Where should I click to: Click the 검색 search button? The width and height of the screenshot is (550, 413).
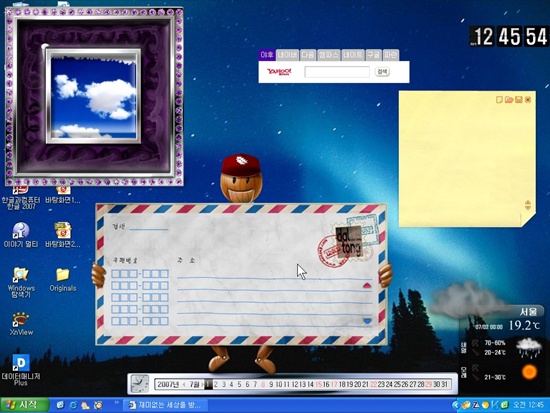point(382,72)
